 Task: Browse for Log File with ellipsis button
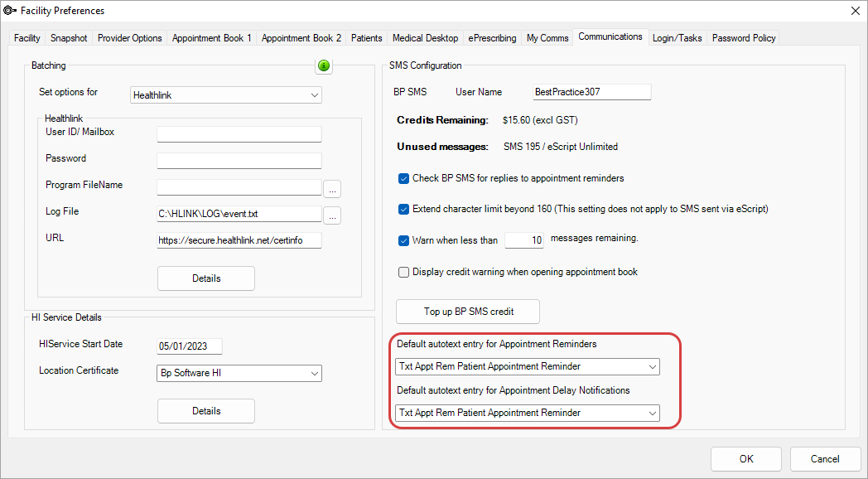pyautogui.click(x=332, y=215)
